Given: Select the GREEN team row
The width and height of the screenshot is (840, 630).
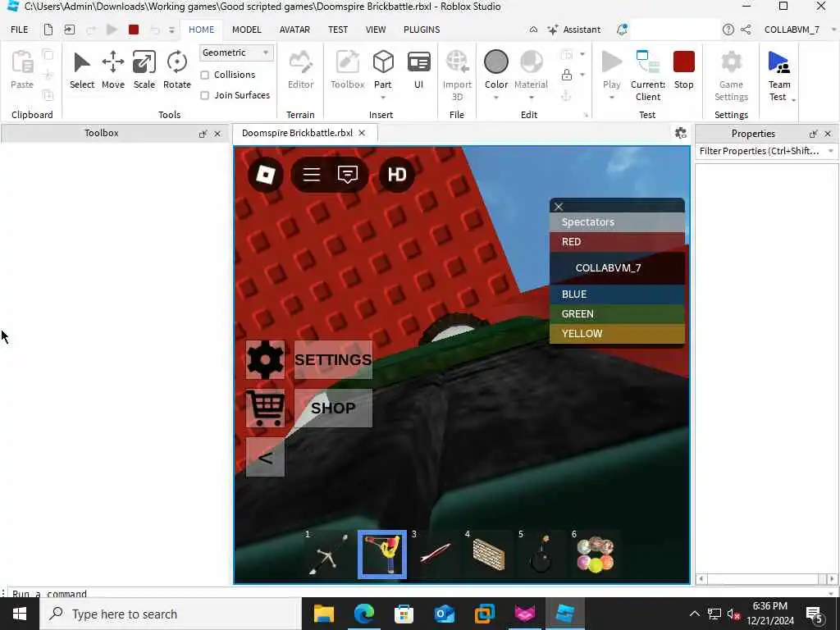Looking at the screenshot, I should point(617,314).
